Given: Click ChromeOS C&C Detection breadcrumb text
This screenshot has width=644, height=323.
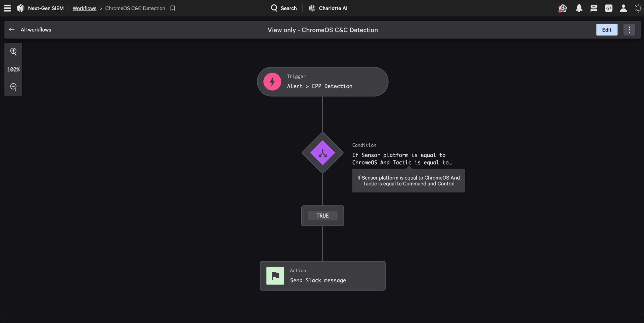Looking at the screenshot, I should click(135, 8).
